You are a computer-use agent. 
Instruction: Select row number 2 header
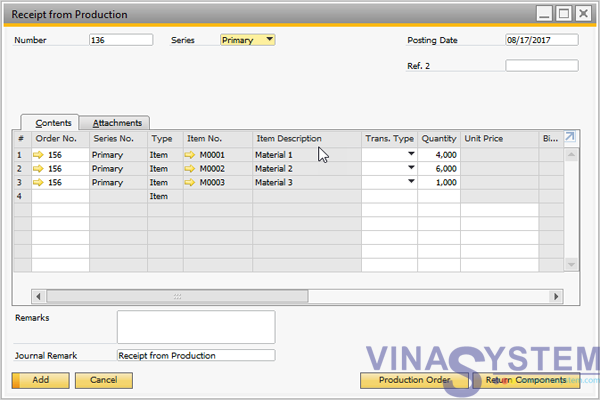click(x=23, y=169)
